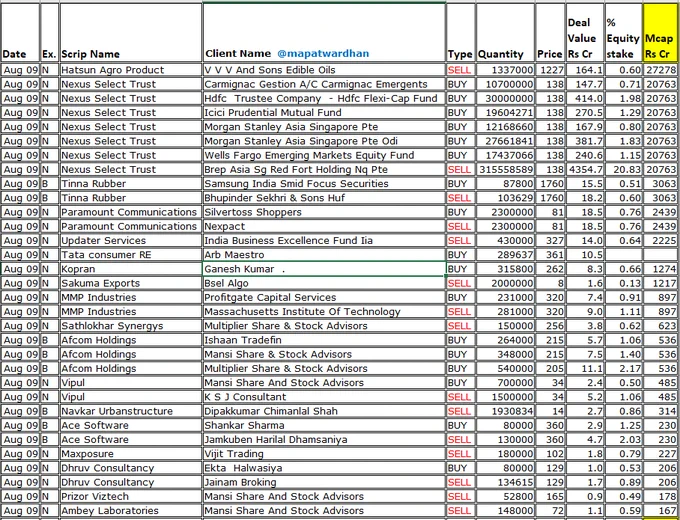Screen dimensions: 680x520
Task: Click deal value 10.5 in Tata consumer row
Action: (x=585, y=255)
